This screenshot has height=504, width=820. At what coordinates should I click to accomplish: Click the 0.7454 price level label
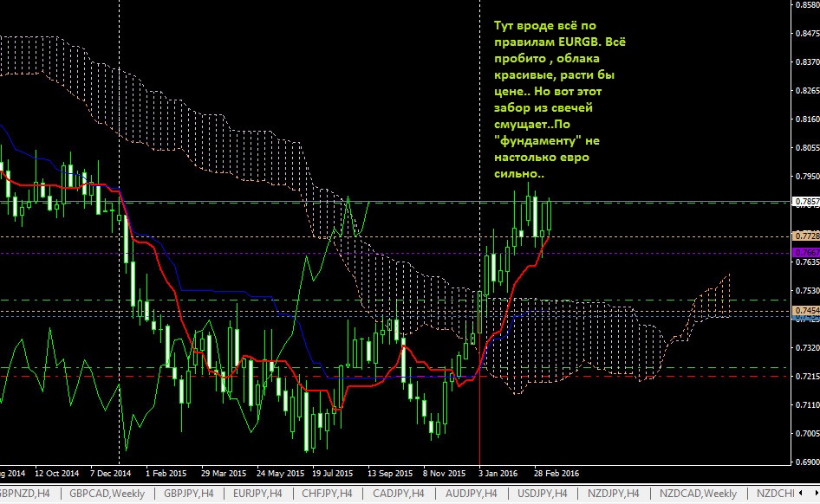[x=806, y=311]
